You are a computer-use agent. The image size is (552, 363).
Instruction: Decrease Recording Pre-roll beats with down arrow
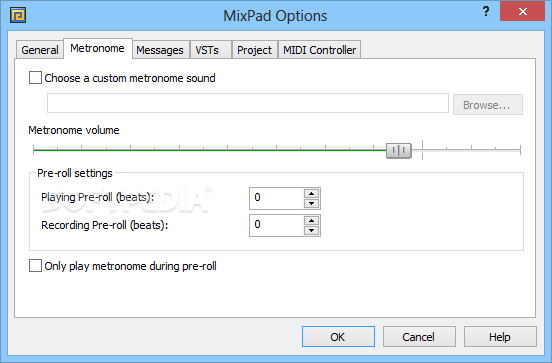[311, 230]
